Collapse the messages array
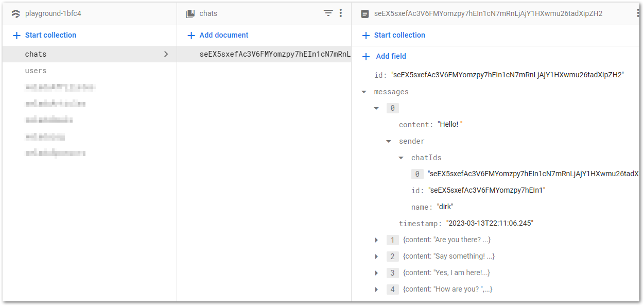 (364, 92)
